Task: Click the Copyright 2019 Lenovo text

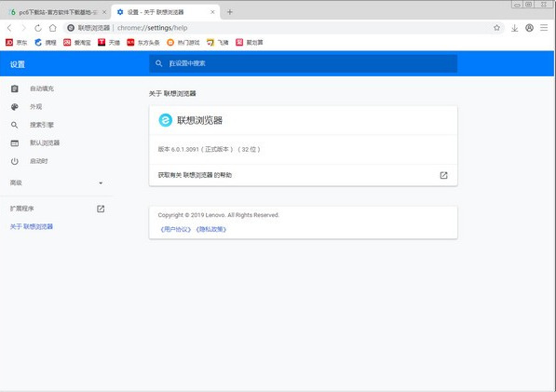Action: pyautogui.click(x=219, y=215)
